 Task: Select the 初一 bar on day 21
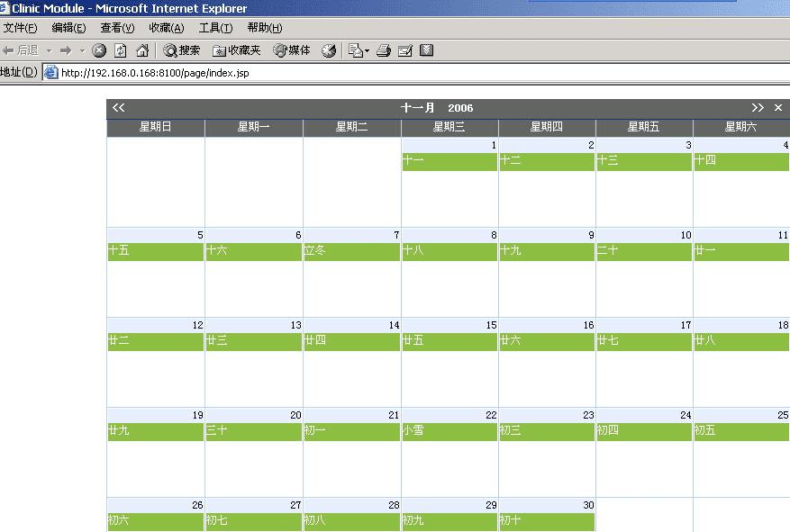click(x=351, y=431)
